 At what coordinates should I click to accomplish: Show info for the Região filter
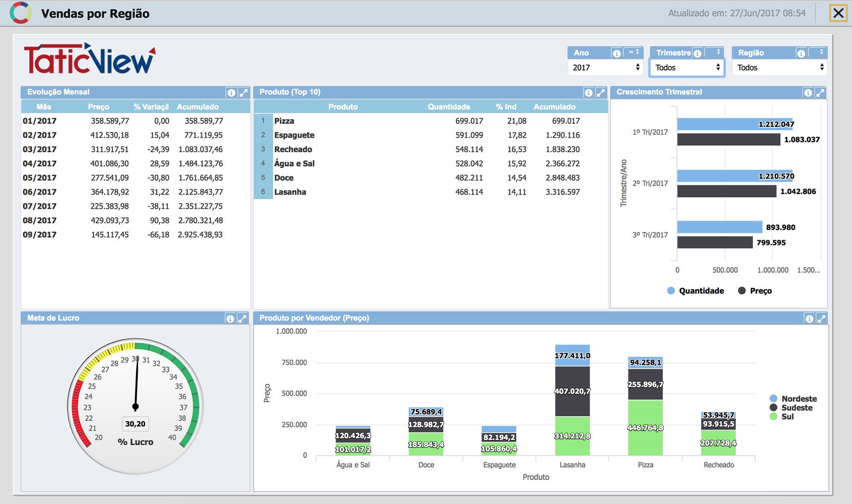point(801,53)
